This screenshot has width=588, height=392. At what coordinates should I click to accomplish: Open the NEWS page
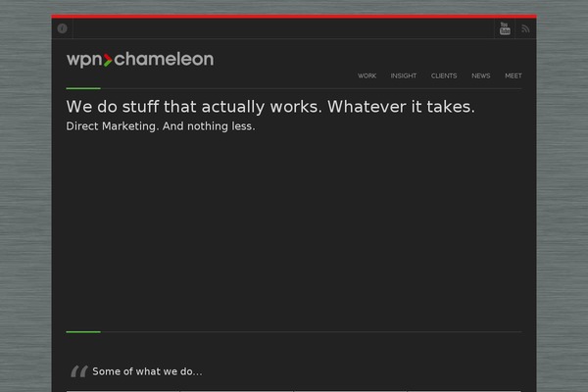[481, 75]
